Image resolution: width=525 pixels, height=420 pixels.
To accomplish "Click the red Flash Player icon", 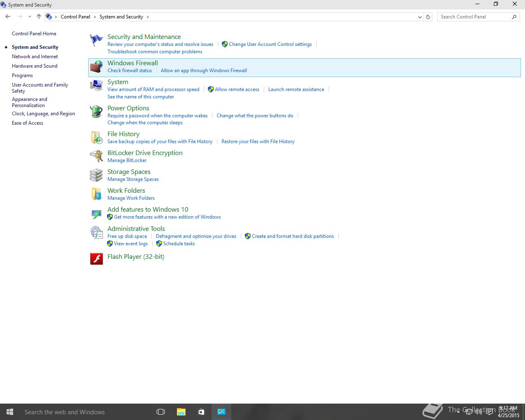I will point(96,258).
